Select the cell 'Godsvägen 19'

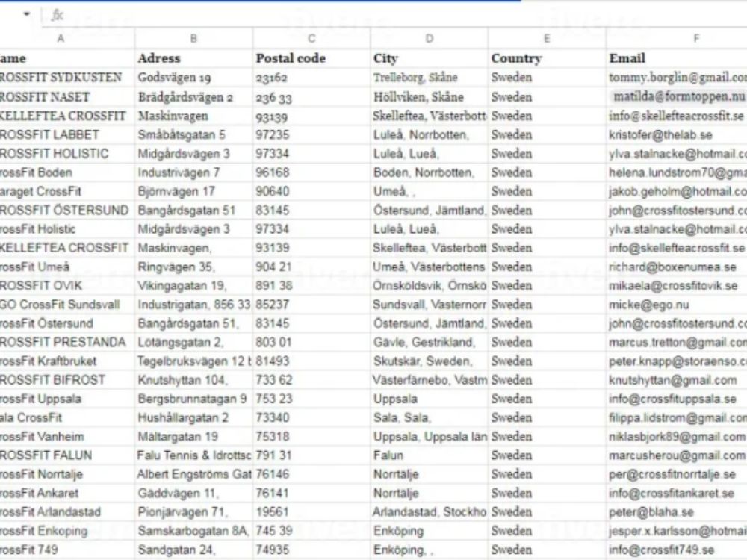coord(194,78)
